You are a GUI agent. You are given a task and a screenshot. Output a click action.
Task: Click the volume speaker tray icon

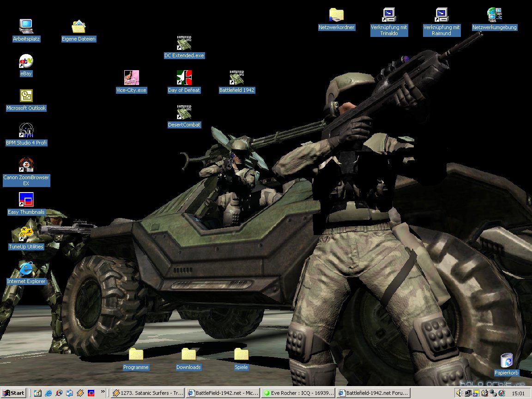click(459, 393)
